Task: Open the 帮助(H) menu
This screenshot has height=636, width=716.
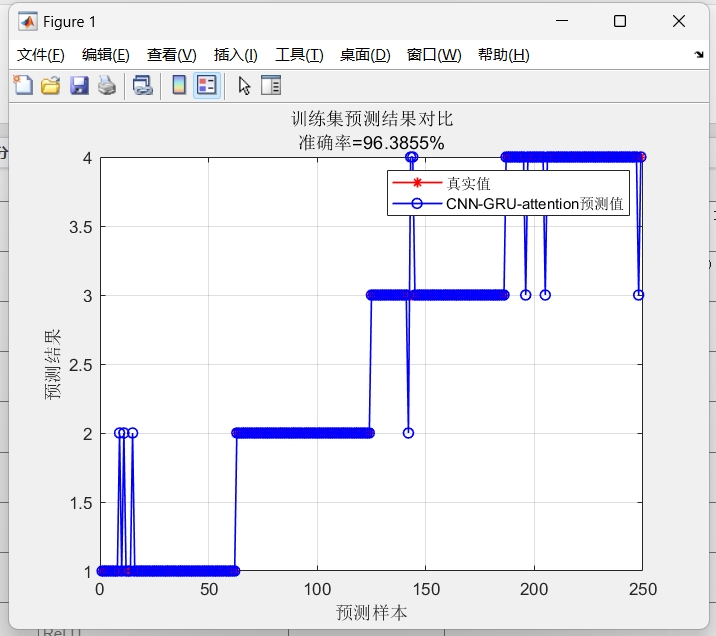Action: (x=504, y=55)
